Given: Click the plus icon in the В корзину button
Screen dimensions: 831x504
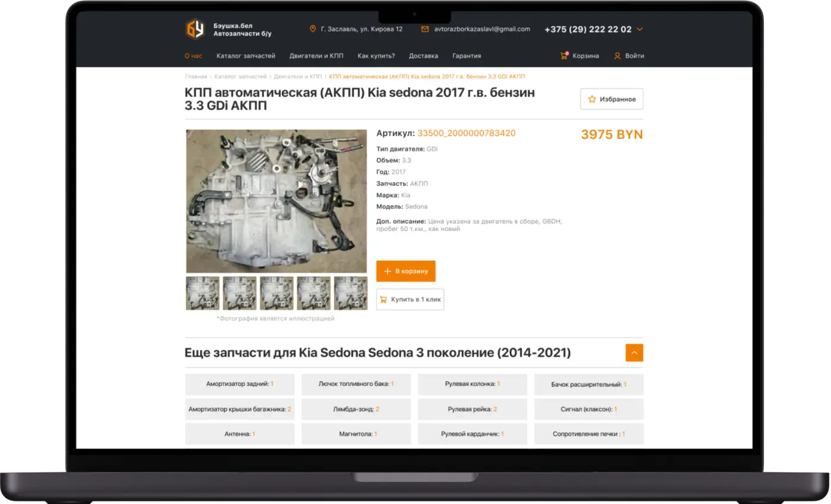Looking at the screenshot, I should pyautogui.click(x=388, y=271).
